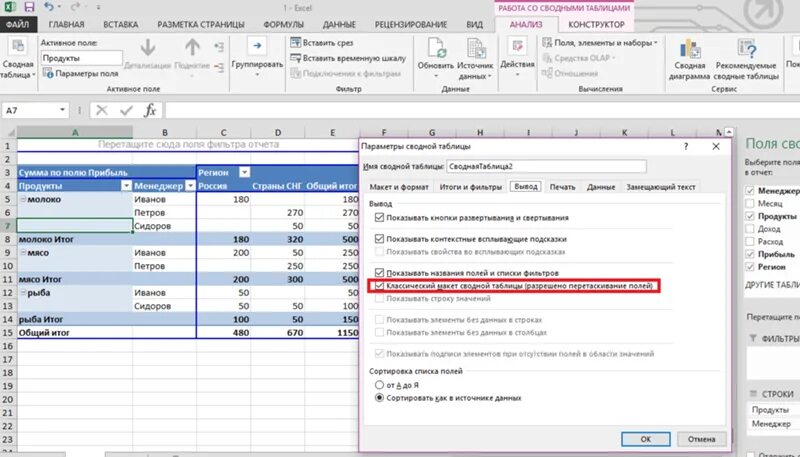Open the Сводная таблица ribbon button

pyautogui.click(x=17, y=59)
